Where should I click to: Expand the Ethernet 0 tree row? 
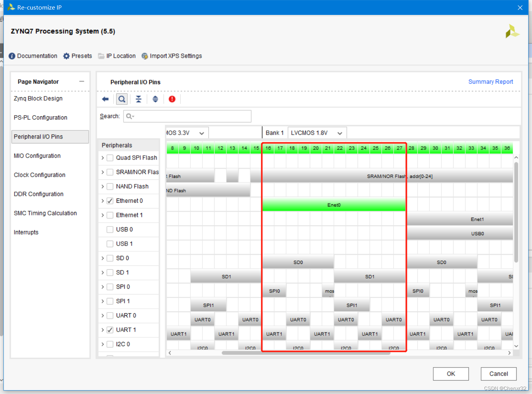pos(102,201)
